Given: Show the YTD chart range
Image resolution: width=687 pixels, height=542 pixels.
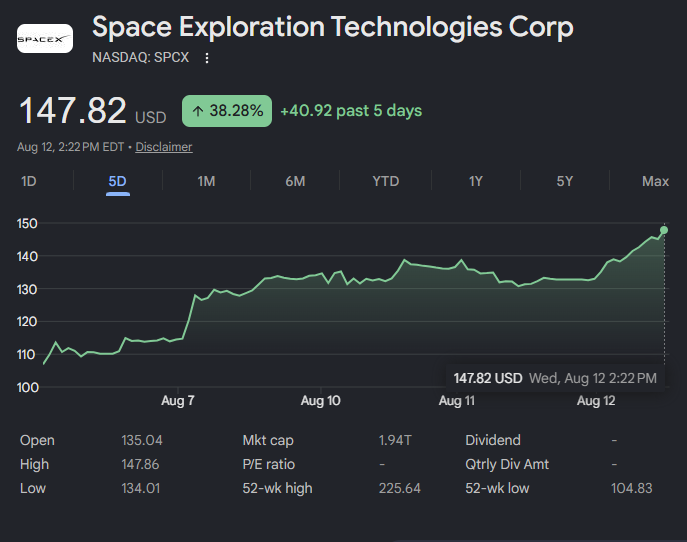Looking at the screenshot, I should (386, 181).
